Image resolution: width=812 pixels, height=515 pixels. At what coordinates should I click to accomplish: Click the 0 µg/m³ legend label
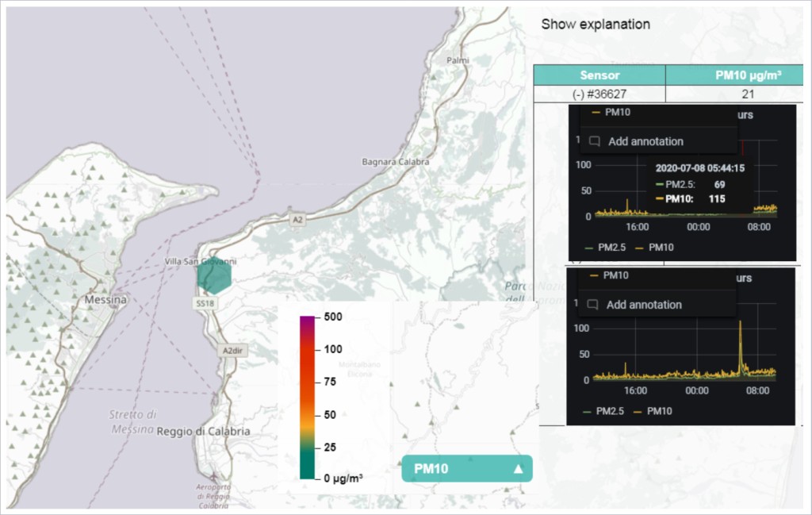(343, 478)
